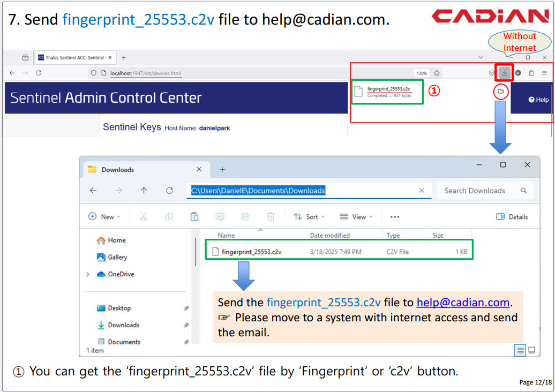The image size is (555, 392).
Task: Toggle the Details pane button
Action: pyautogui.click(x=512, y=217)
